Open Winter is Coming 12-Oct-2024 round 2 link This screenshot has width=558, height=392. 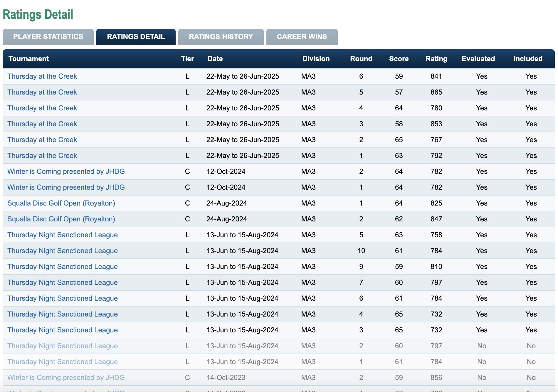coord(66,171)
